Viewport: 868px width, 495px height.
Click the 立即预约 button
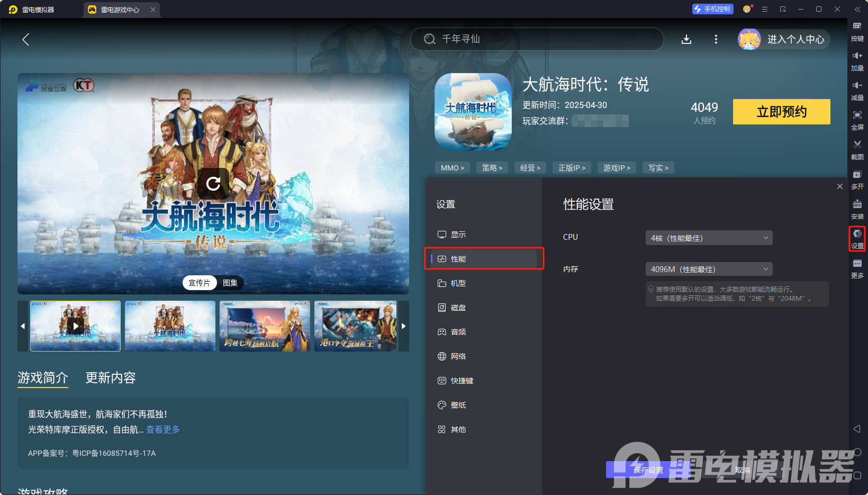(x=782, y=112)
